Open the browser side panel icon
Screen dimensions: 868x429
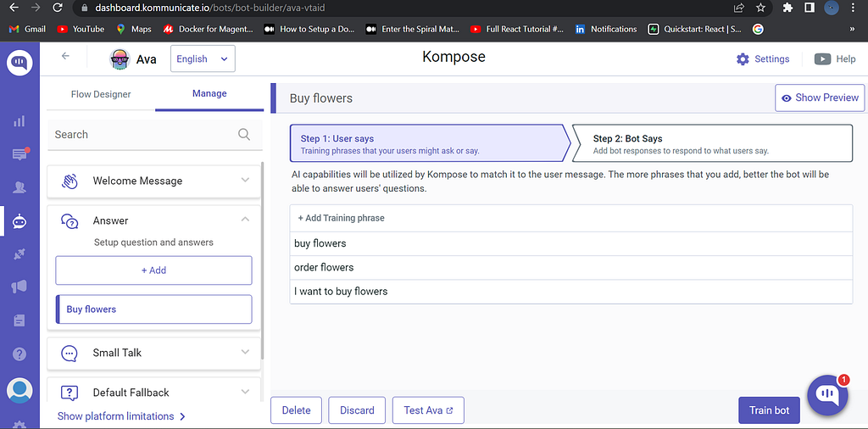[809, 8]
